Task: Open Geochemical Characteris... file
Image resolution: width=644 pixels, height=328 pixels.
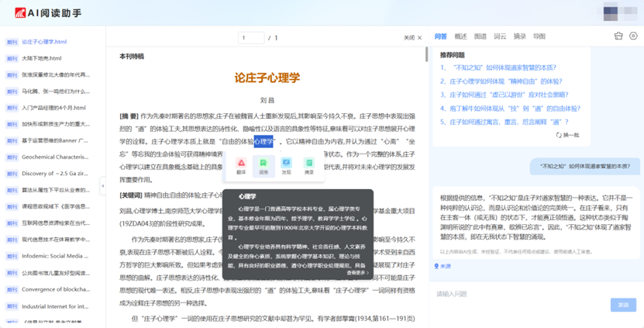Action: tap(55, 157)
